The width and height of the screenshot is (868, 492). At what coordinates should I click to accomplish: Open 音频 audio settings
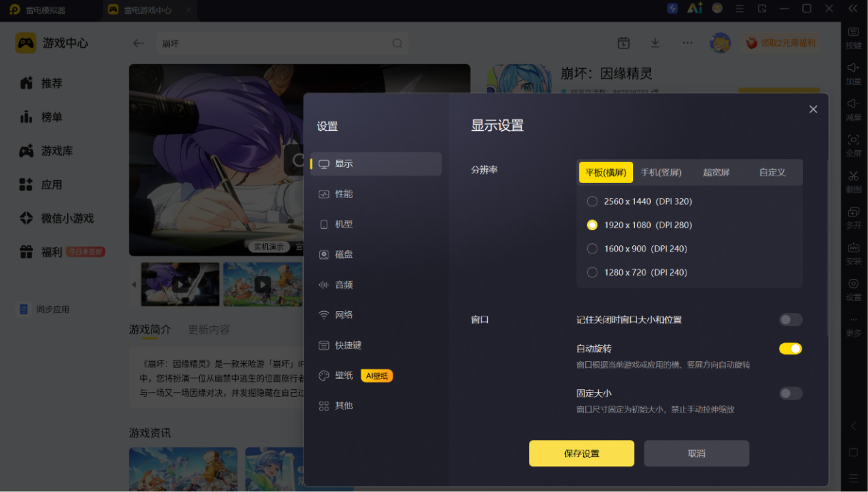[376, 284]
